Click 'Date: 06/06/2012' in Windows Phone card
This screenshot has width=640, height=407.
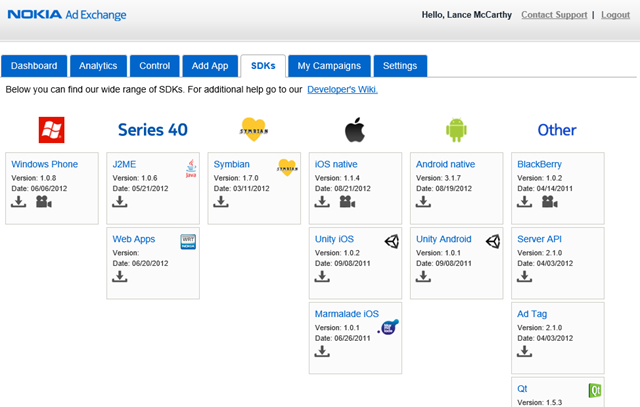pos(39,189)
